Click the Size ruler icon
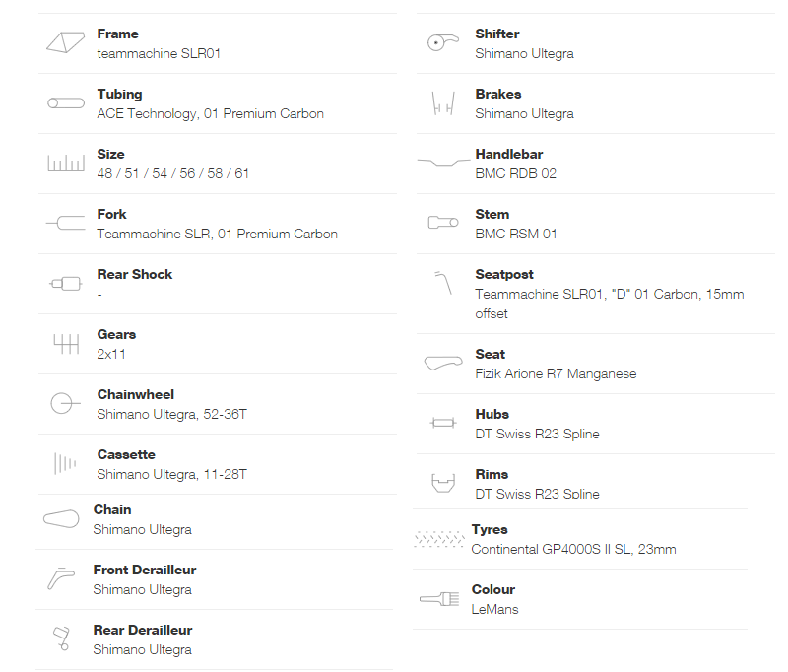The image size is (788, 672). [66, 163]
